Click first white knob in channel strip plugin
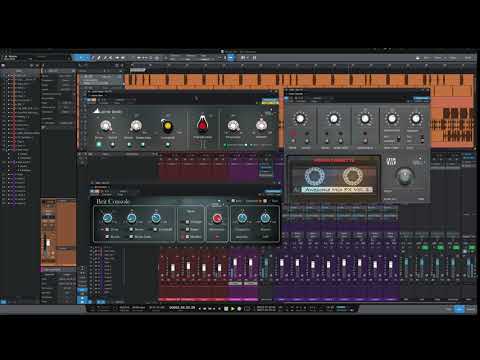 pyautogui.click(x=106, y=126)
